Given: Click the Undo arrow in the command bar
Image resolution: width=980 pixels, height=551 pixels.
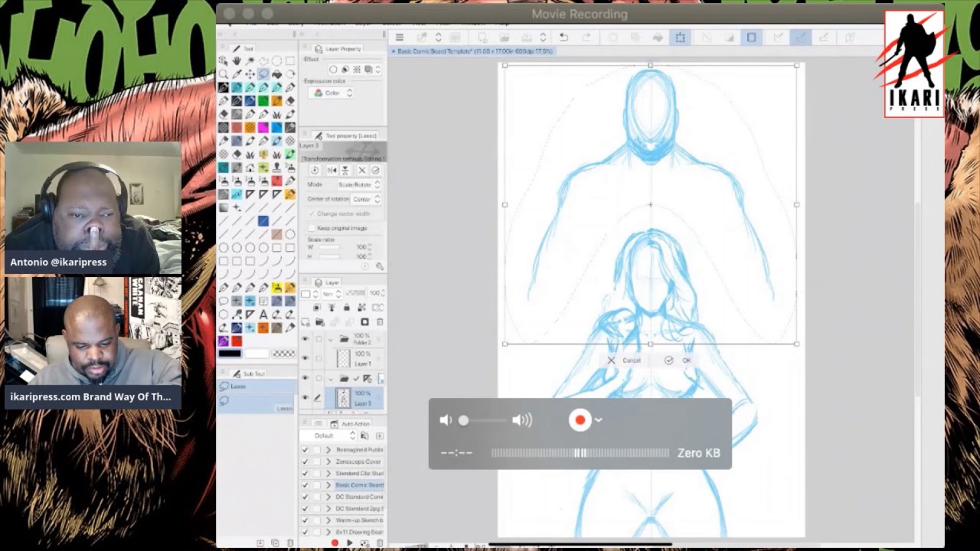Looking at the screenshot, I should (563, 37).
